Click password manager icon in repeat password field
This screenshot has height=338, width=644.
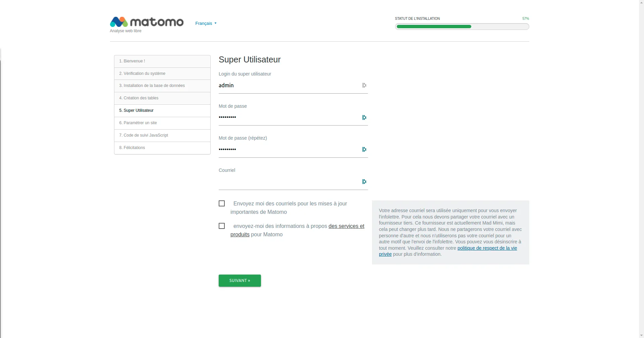[364, 149]
